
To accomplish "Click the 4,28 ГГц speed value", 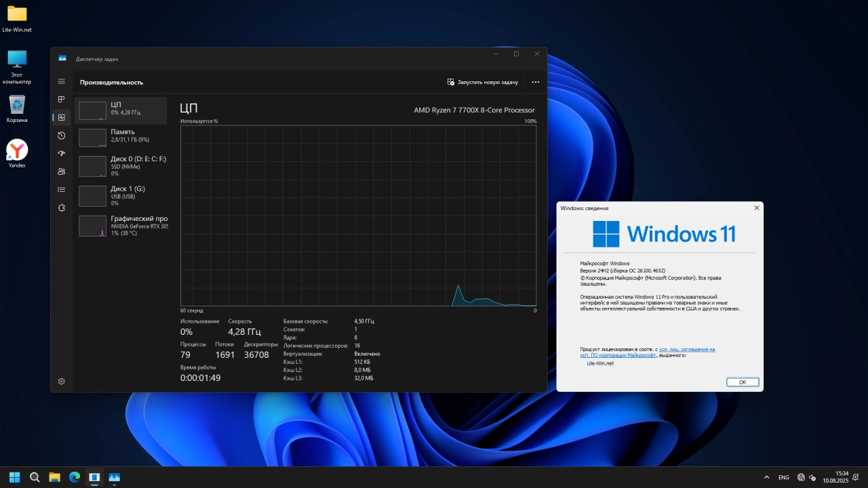I will click(x=244, y=332).
